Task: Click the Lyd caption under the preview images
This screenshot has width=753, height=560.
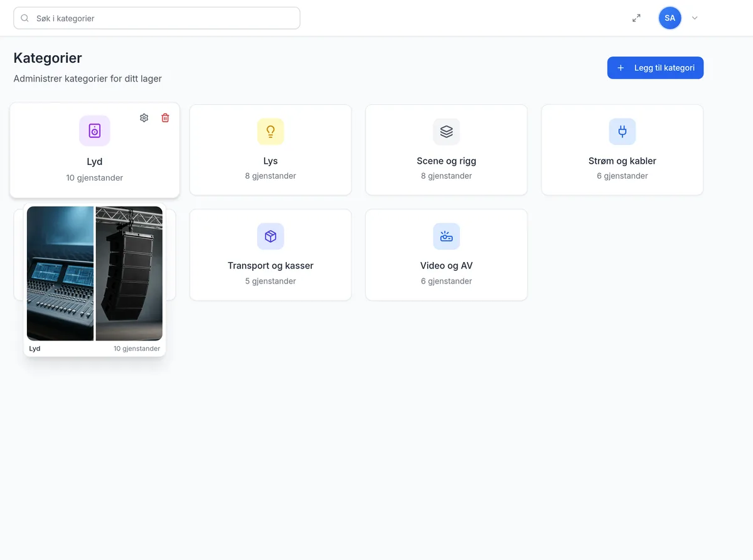Action: [35, 349]
